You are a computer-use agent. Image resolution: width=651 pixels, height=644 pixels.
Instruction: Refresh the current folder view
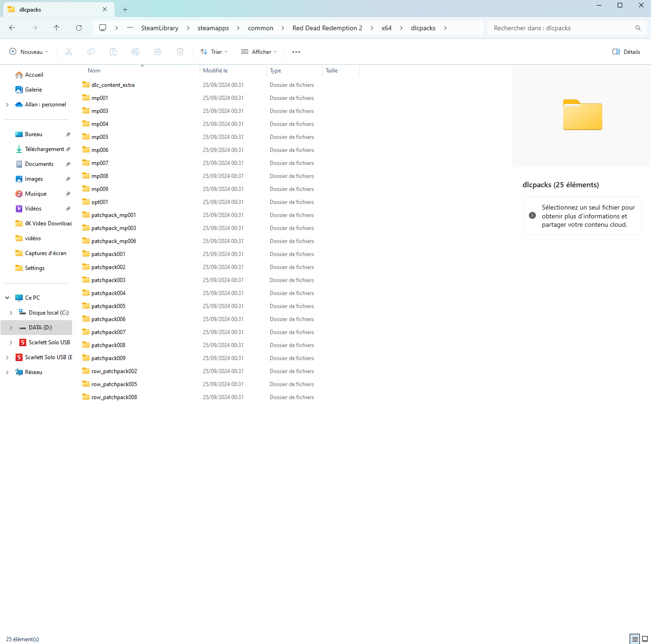tap(79, 28)
